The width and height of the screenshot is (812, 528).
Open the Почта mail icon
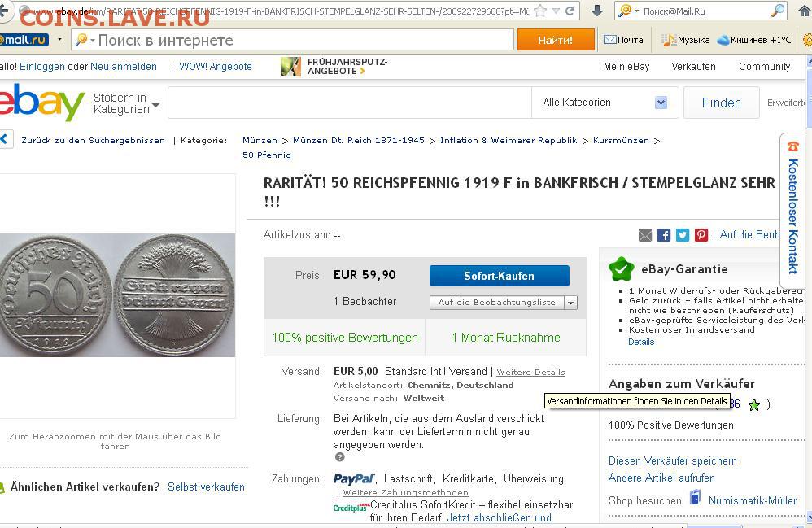pyautogui.click(x=610, y=40)
